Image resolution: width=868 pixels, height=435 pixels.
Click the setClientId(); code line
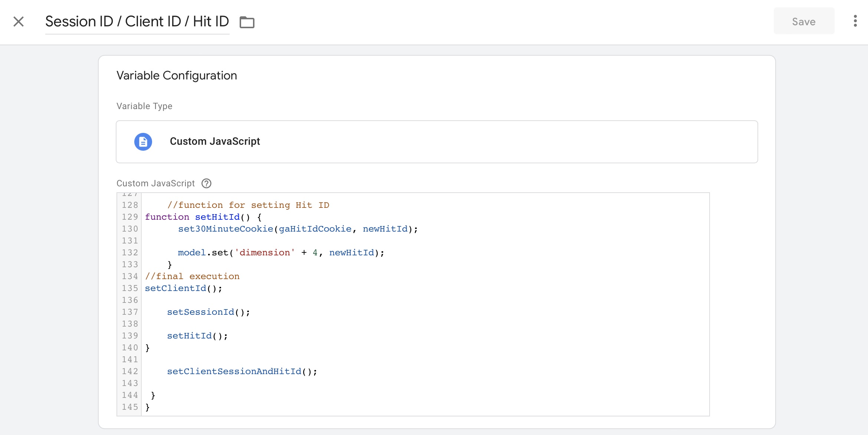tap(184, 288)
